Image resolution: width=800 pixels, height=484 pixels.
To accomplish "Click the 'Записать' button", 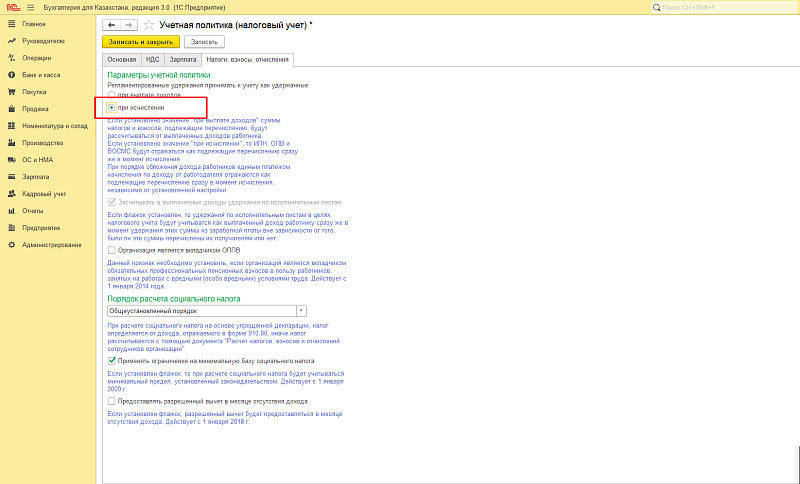I will coord(204,42).
